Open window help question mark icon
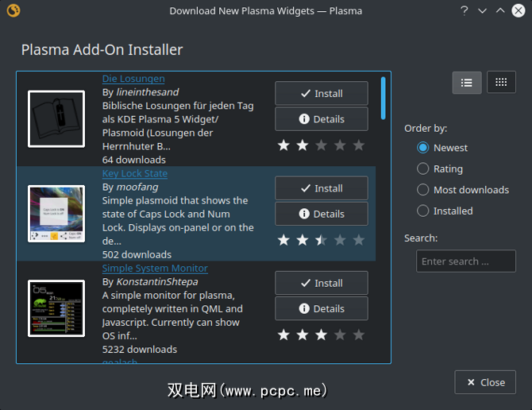This screenshot has width=532, height=410. point(465,11)
